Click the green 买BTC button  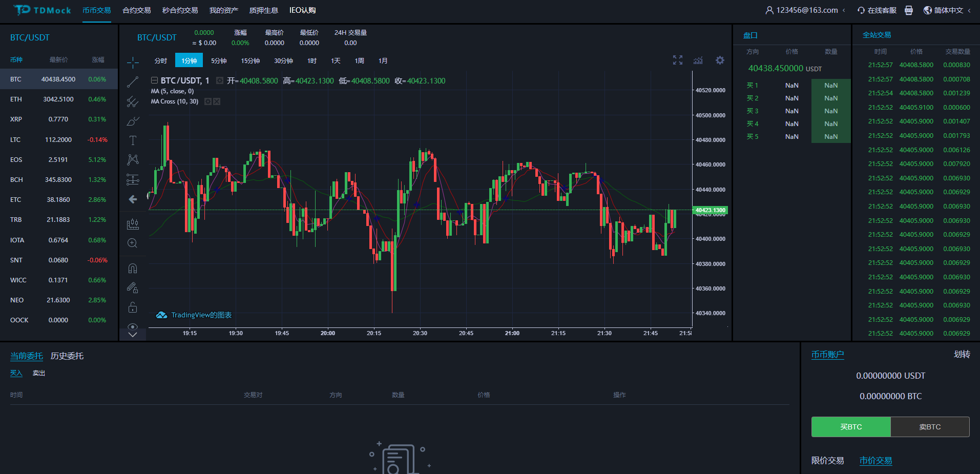851,427
